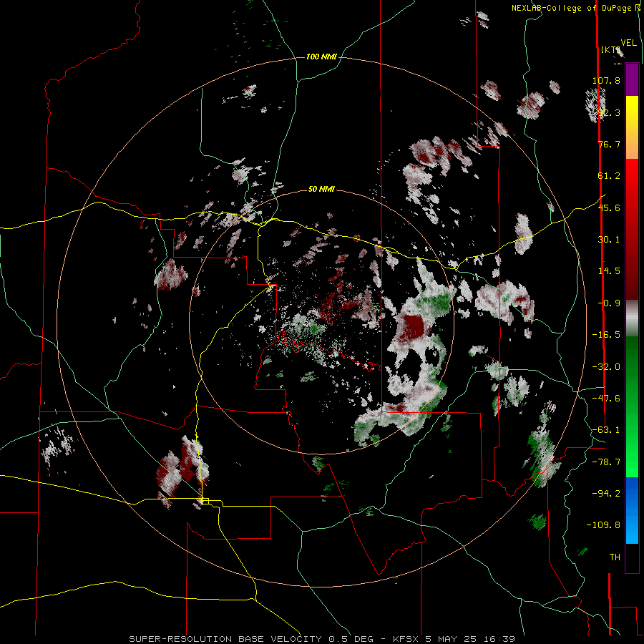Select the -16.5 velocity scale value

pyautogui.click(x=606, y=335)
